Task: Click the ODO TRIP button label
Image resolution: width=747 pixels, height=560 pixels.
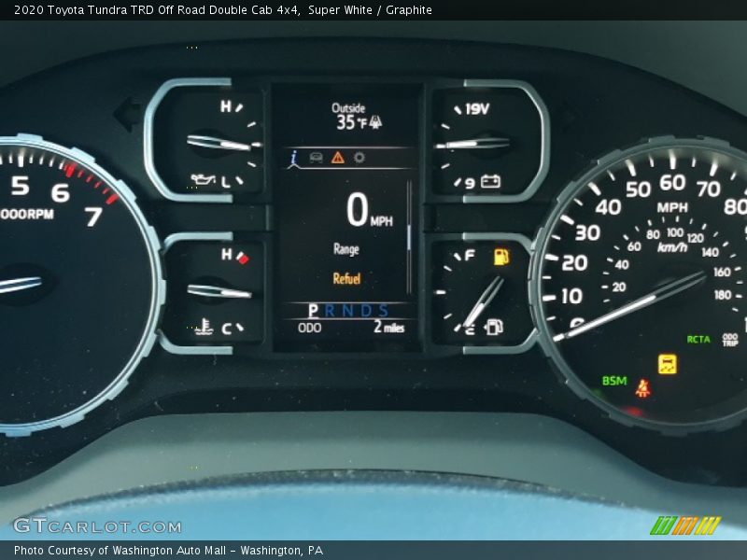Action: coord(730,339)
